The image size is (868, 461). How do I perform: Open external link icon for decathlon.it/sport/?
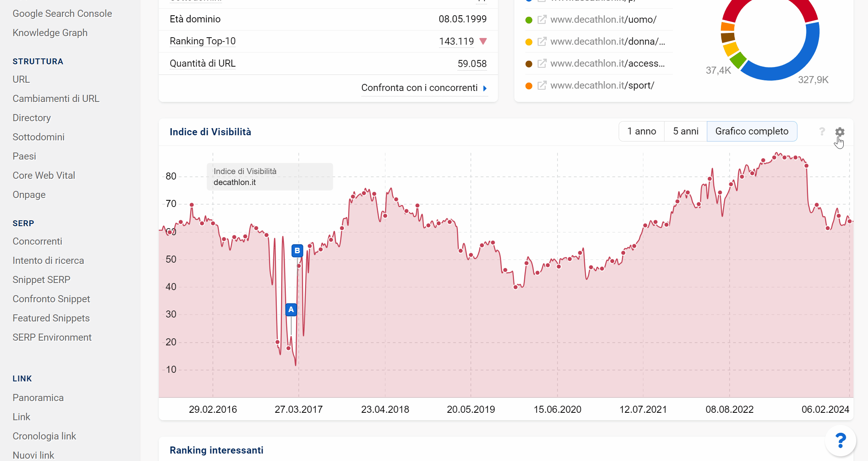541,85
